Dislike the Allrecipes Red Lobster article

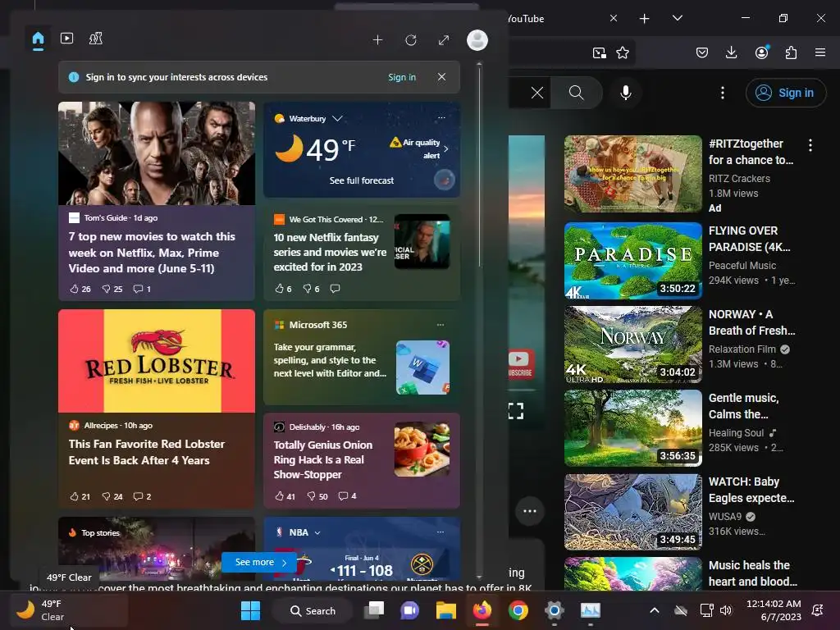112,496
